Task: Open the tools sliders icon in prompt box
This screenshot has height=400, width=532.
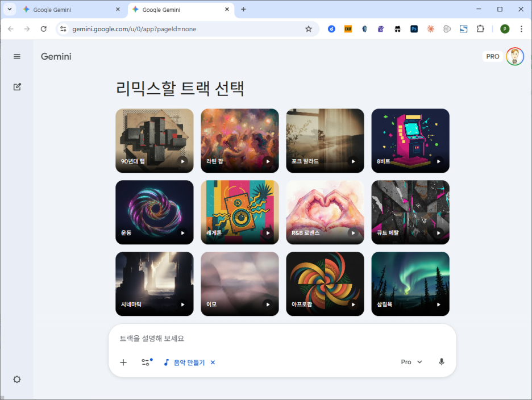Action: point(147,362)
